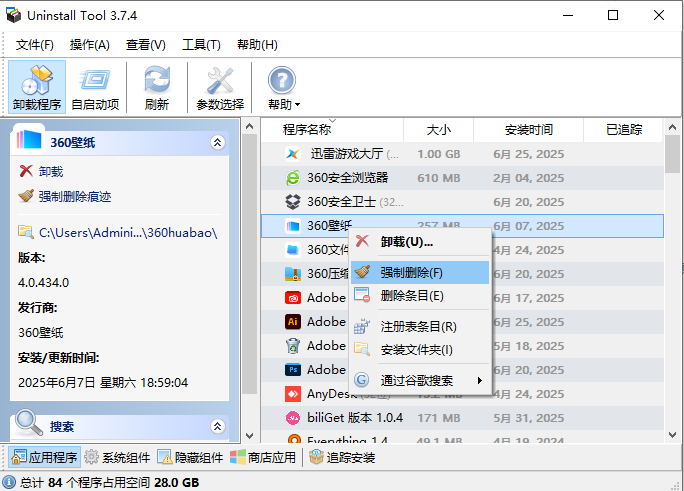Open the 自启动项 startup items view
The width and height of the screenshot is (684, 491).
click(95, 87)
